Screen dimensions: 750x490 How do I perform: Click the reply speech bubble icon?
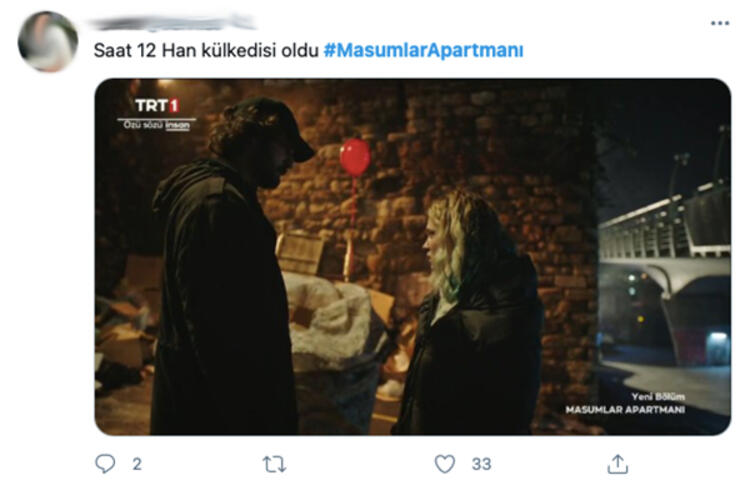105,463
